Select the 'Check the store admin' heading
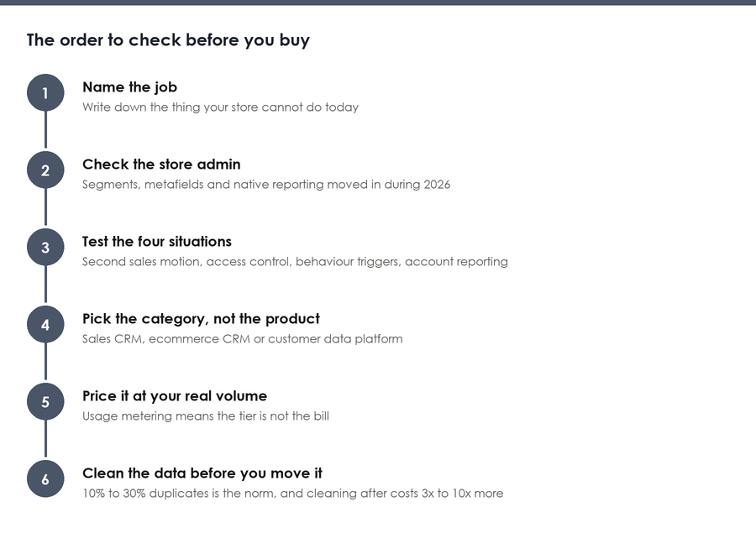 tap(161, 165)
